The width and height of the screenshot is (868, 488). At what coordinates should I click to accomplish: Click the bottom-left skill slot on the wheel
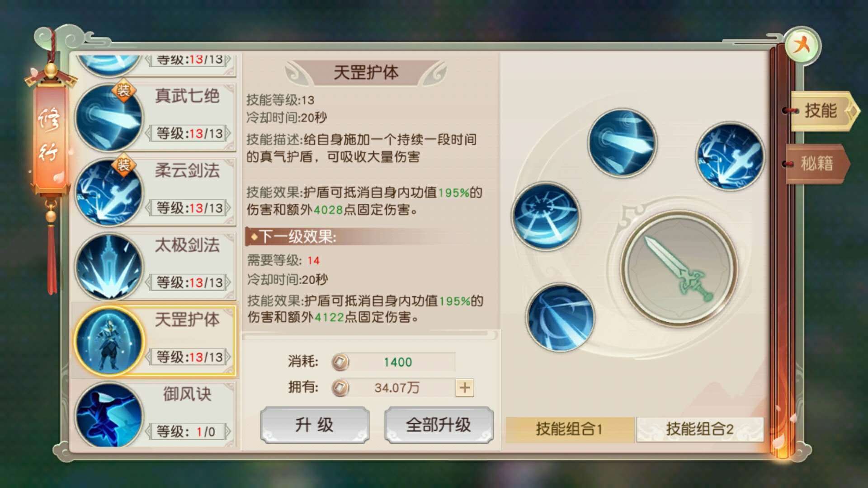point(561,317)
